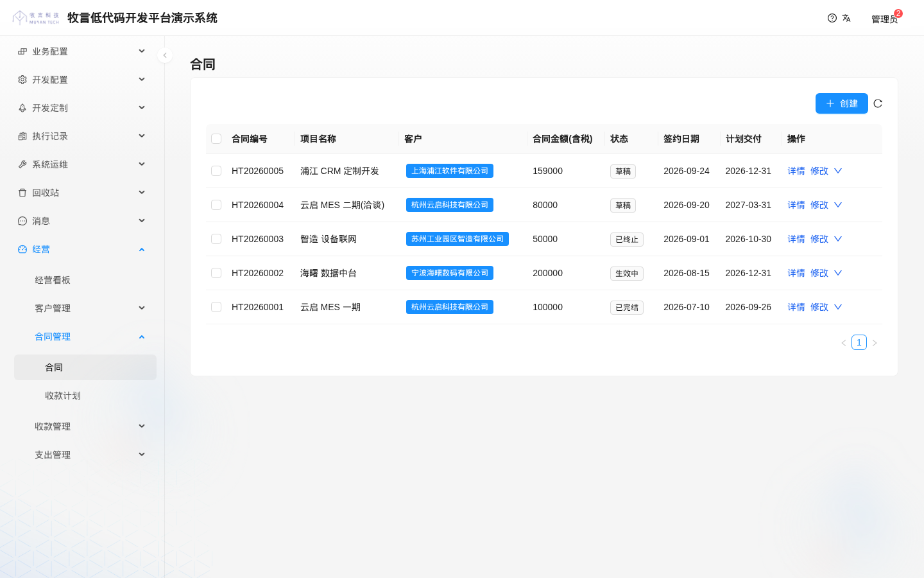
Task: Click 修改 for contract HT20260002
Action: click(x=819, y=273)
